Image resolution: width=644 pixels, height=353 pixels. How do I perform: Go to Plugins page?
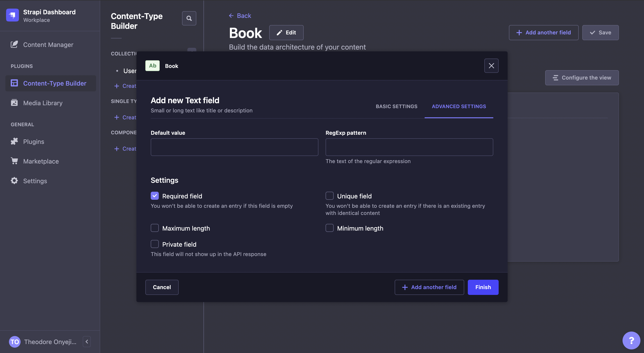tap(28, 142)
